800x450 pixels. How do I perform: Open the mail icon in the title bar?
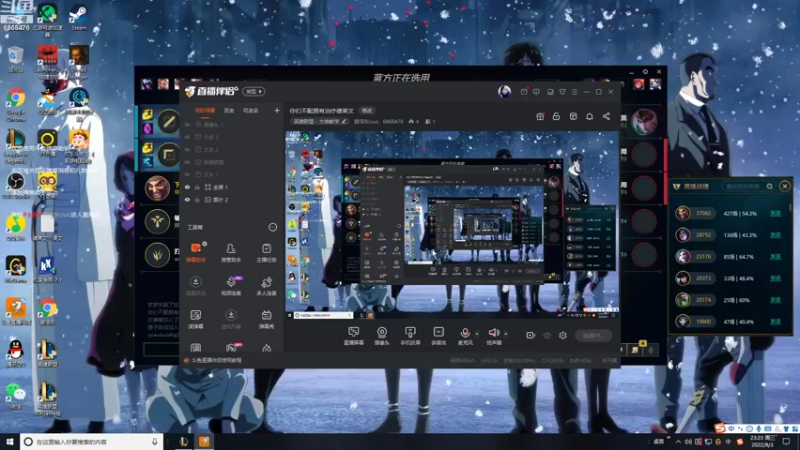click(x=524, y=92)
